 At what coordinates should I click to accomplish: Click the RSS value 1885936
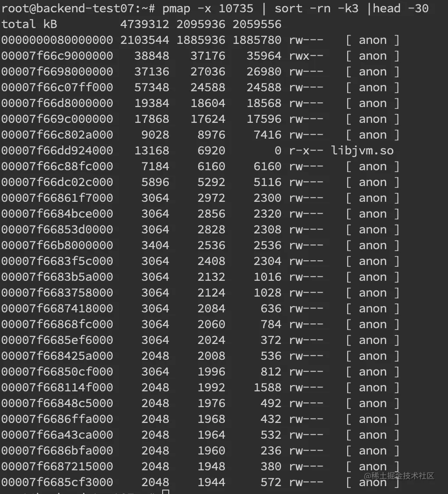click(201, 40)
